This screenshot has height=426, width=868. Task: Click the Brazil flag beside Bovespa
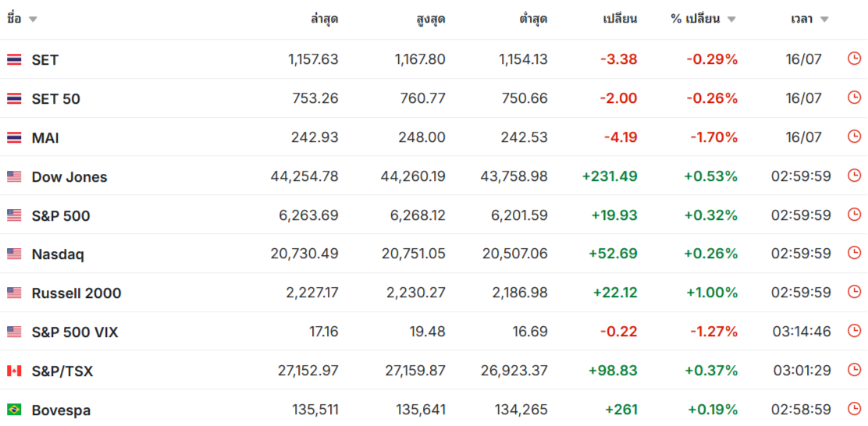tap(14, 410)
